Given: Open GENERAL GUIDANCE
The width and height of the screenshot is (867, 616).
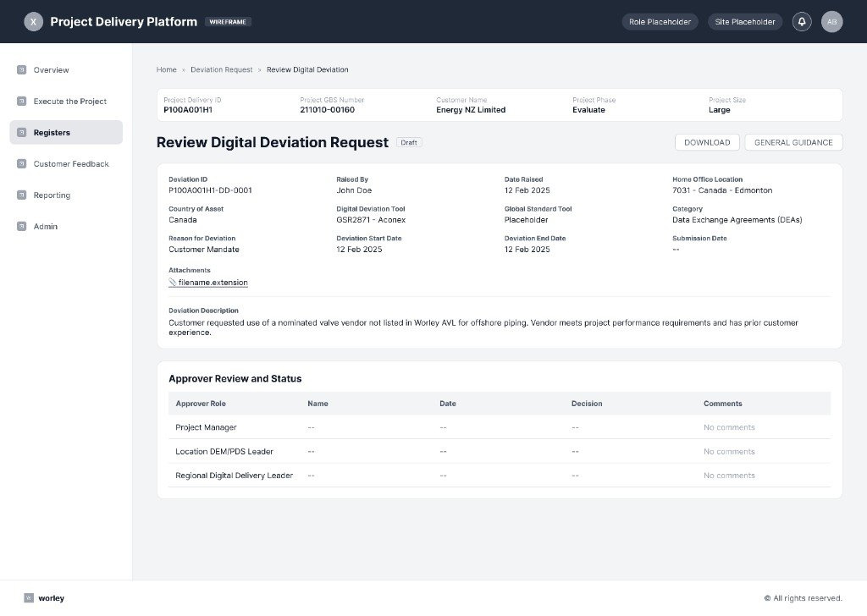Looking at the screenshot, I should click(793, 142).
